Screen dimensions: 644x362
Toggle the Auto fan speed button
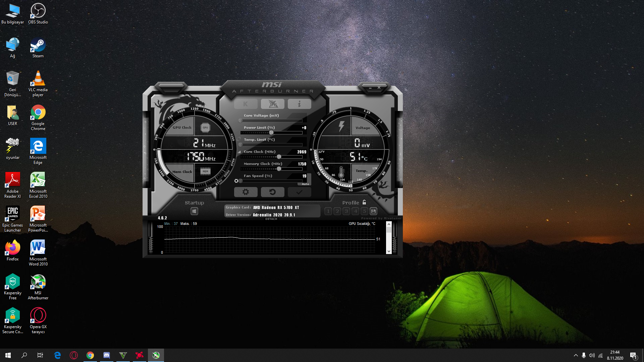click(305, 184)
